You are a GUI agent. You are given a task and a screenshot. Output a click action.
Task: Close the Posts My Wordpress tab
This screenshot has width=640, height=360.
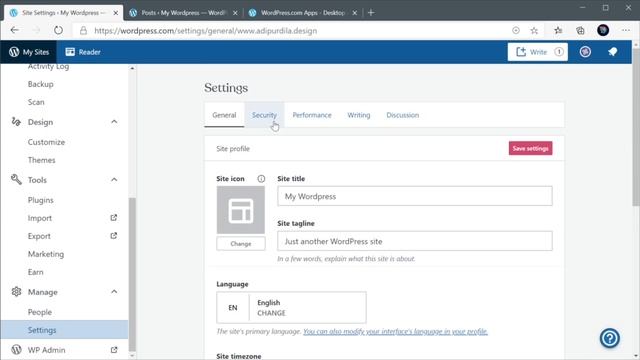(235, 13)
